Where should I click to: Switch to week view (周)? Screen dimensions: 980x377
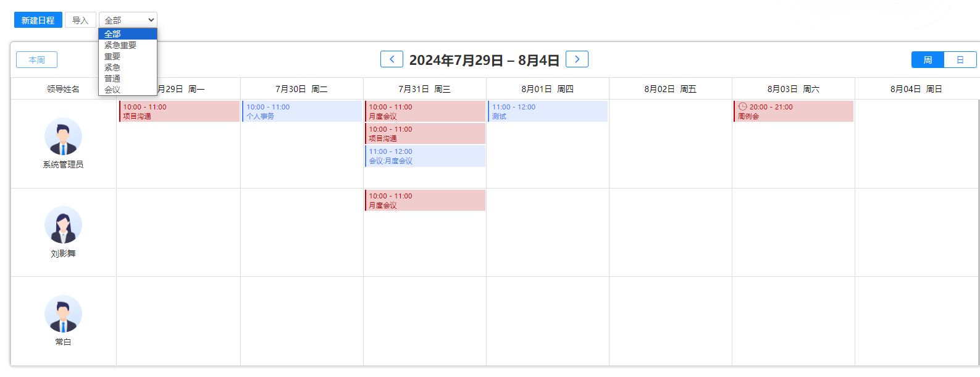[928, 60]
